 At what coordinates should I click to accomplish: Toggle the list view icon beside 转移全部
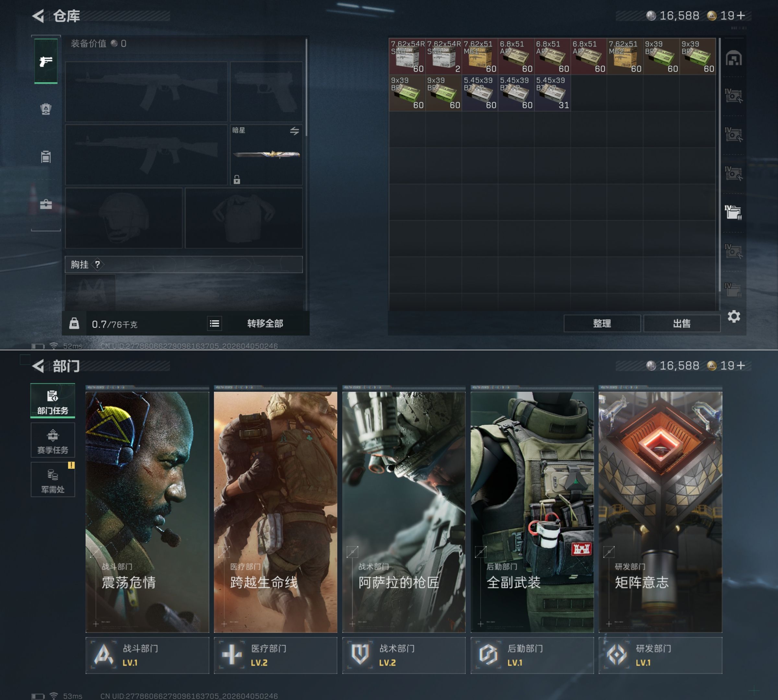(x=214, y=323)
